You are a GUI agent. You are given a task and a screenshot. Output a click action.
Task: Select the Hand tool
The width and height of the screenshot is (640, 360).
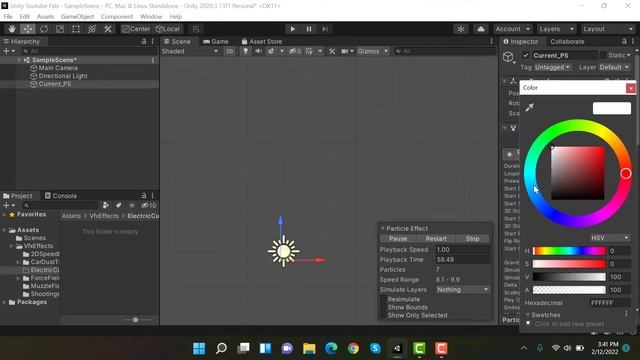(12, 29)
